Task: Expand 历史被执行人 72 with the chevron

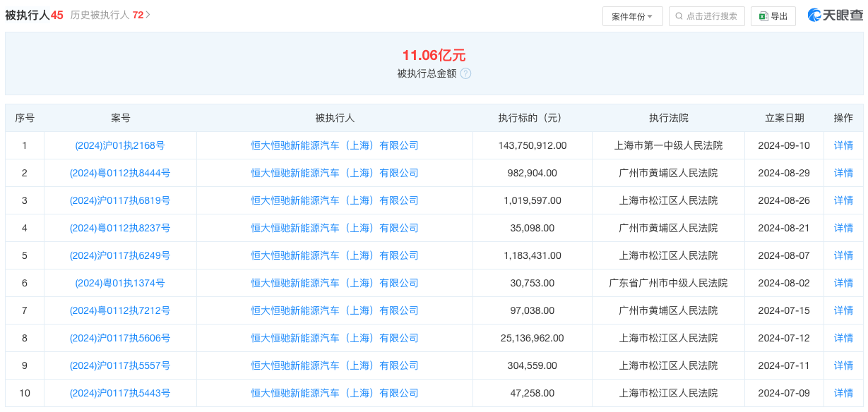Action: [x=148, y=15]
